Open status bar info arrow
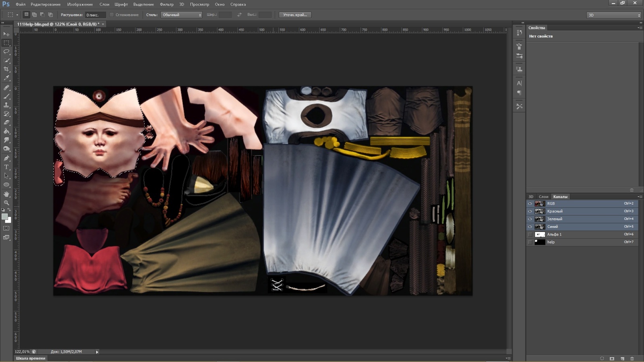 tap(97, 352)
